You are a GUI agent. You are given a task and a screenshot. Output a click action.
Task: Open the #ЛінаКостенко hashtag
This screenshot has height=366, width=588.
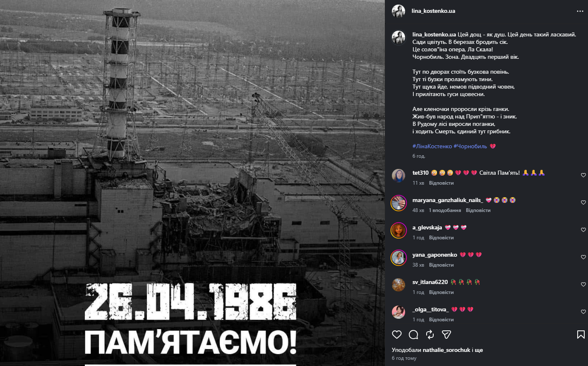[x=432, y=146]
